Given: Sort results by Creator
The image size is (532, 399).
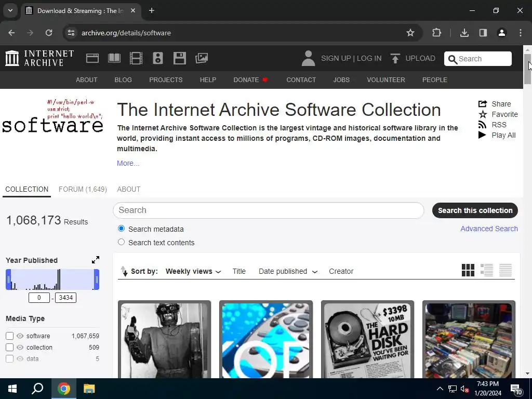Looking at the screenshot, I should 341,271.
